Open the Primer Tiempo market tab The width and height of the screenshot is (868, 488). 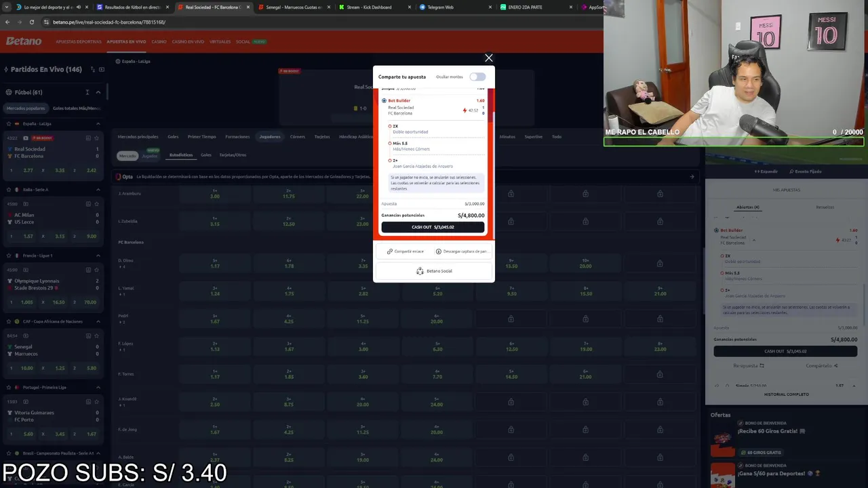(x=201, y=136)
